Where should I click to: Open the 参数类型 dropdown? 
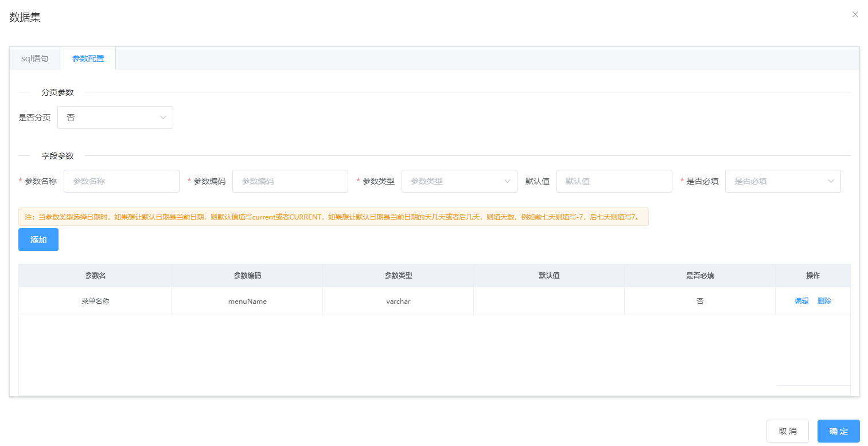pyautogui.click(x=459, y=181)
